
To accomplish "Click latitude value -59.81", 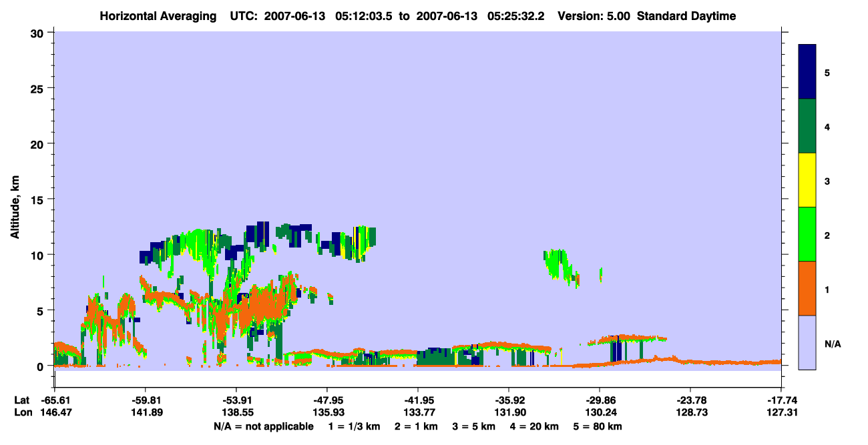I will click(146, 400).
